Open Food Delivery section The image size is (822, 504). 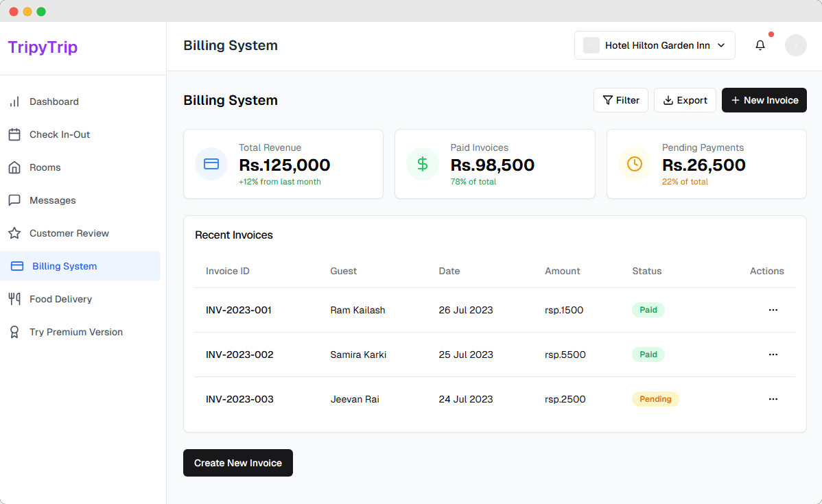tap(60, 299)
